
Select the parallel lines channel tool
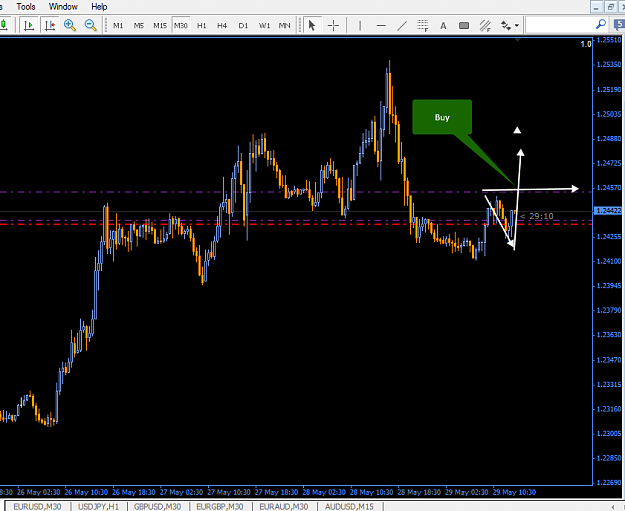point(485,26)
